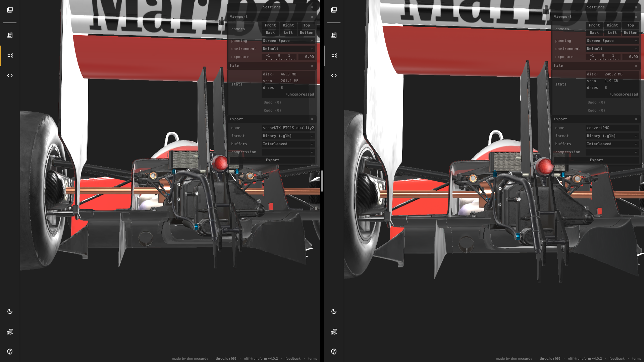The image size is (644, 362).
Task: Open the code brackets icon in left sidebar
Action: coord(10,75)
